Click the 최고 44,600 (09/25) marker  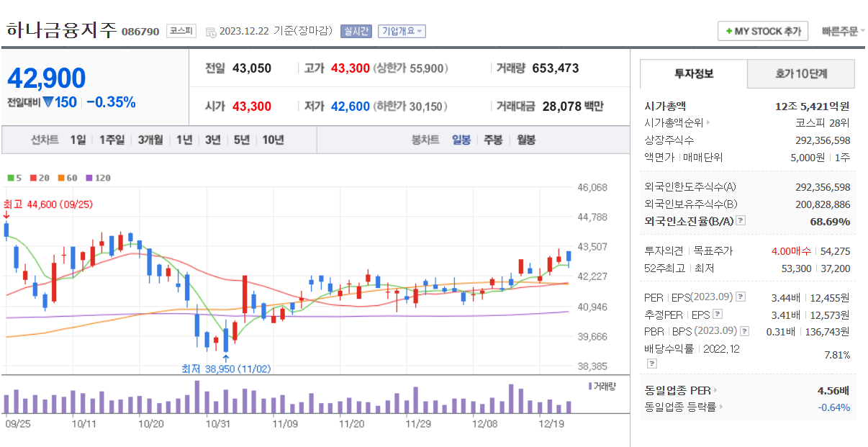(x=48, y=204)
